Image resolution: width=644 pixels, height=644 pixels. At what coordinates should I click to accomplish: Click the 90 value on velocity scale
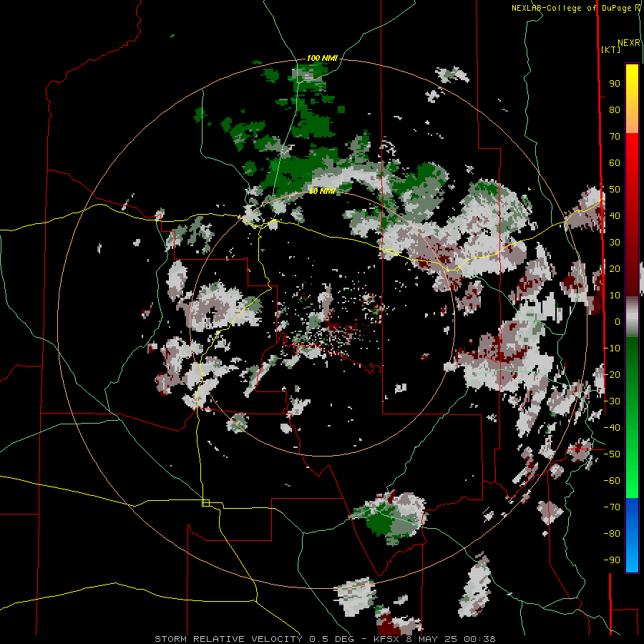615,84
